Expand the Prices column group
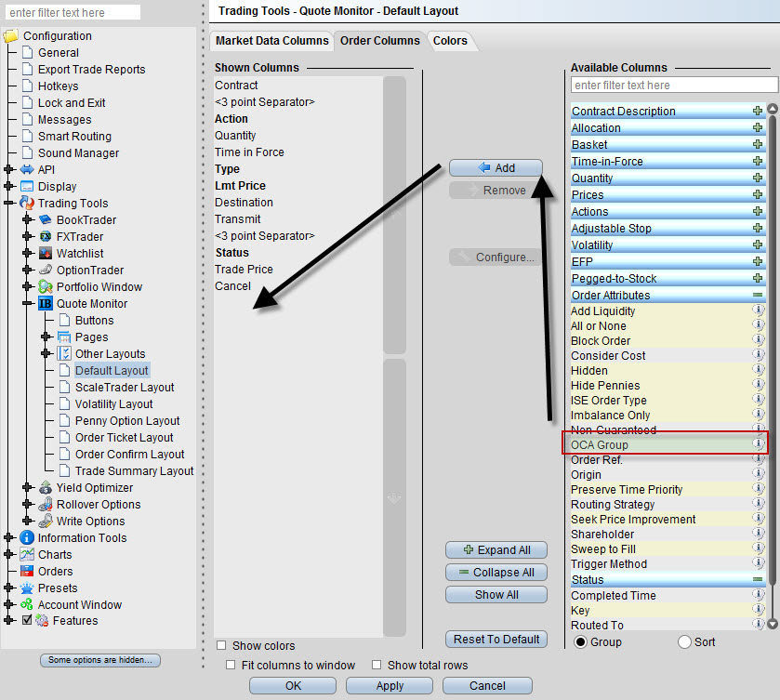Screen dimensions: 780x700 point(758,194)
